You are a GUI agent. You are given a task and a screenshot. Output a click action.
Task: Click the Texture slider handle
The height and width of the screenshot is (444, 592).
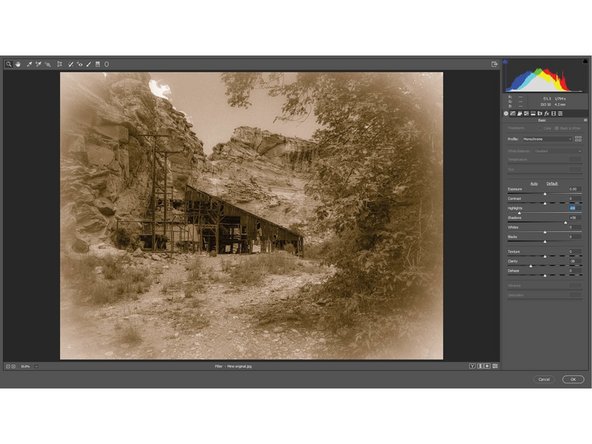(x=545, y=256)
